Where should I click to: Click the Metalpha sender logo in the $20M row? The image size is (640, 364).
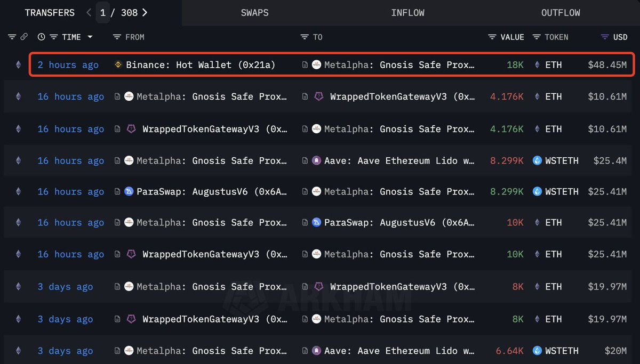[129, 351]
